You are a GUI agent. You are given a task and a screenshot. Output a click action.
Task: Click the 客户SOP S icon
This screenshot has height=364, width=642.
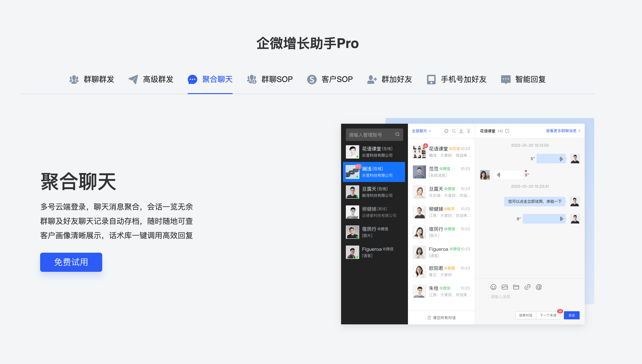tap(312, 80)
